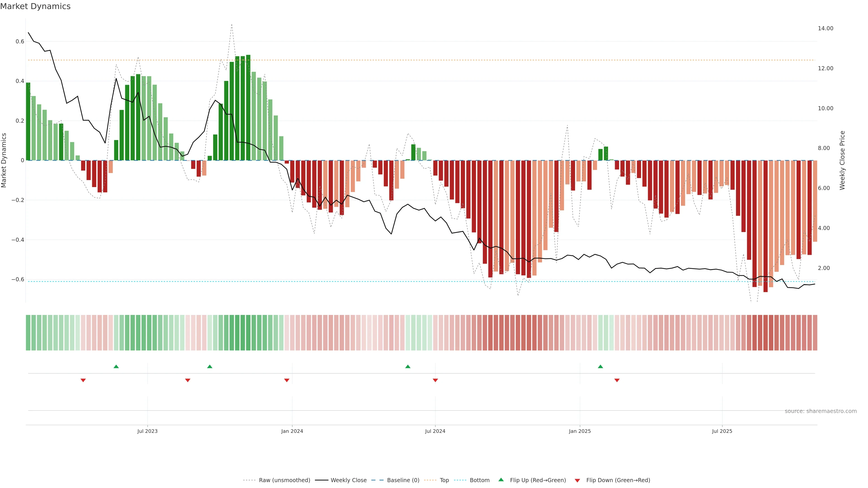
Task: Click the Jul 2025 axis label
Action: coord(722,431)
